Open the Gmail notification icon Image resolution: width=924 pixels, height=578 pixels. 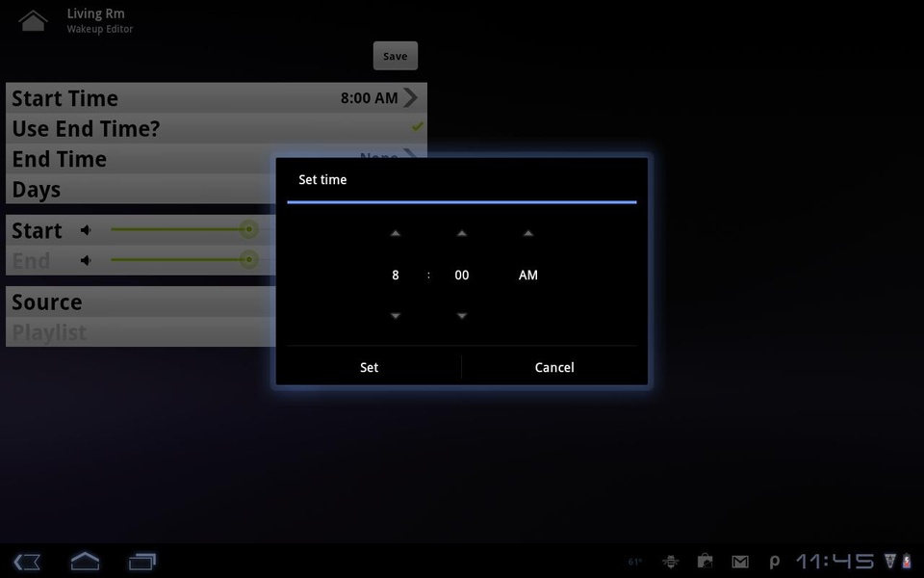[740, 562]
